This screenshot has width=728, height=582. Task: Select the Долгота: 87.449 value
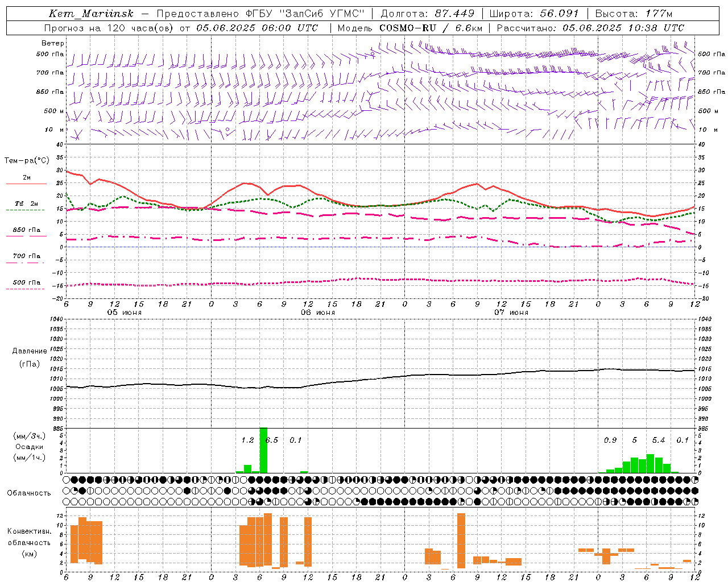click(427, 14)
